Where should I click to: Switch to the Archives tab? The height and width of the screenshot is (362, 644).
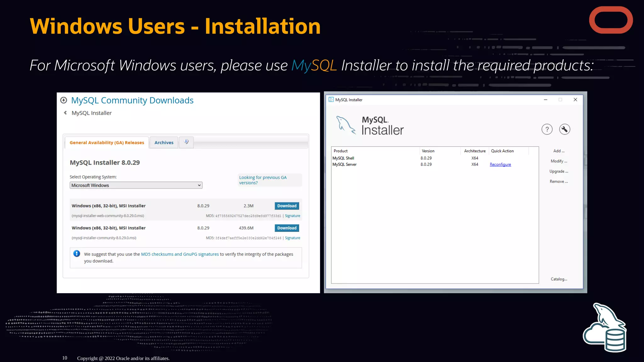pos(164,143)
